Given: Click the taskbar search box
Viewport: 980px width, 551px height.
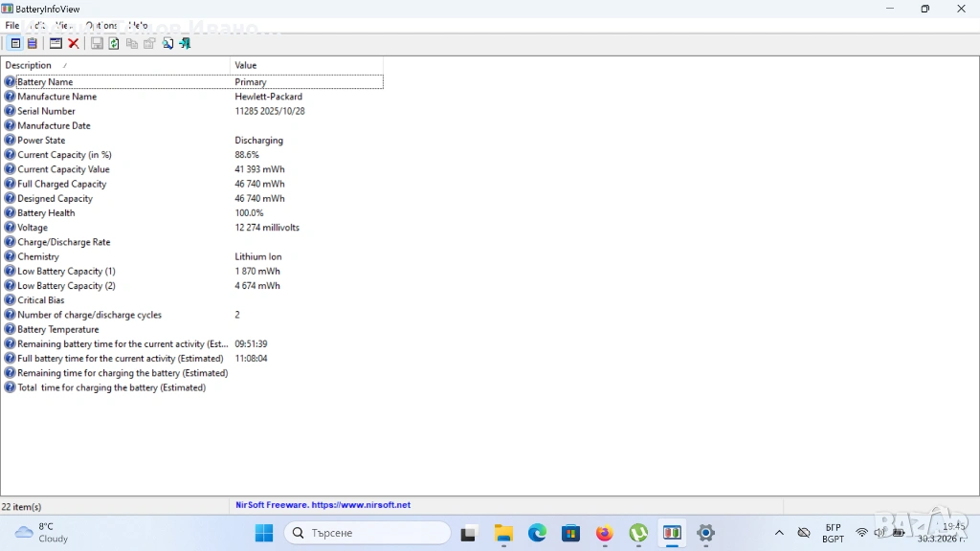Looking at the screenshot, I should pyautogui.click(x=367, y=533).
